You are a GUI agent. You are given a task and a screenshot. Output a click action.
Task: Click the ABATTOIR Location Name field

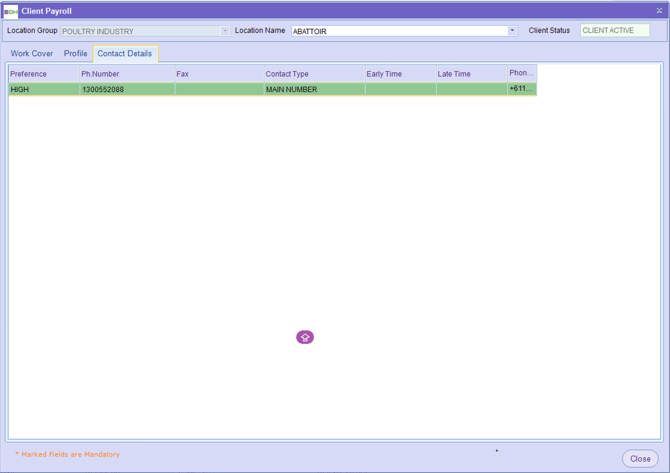pyautogui.click(x=398, y=31)
